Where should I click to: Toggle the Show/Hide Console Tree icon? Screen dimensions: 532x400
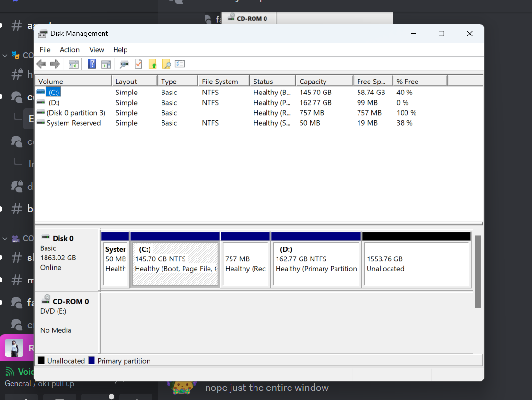(73, 64)
